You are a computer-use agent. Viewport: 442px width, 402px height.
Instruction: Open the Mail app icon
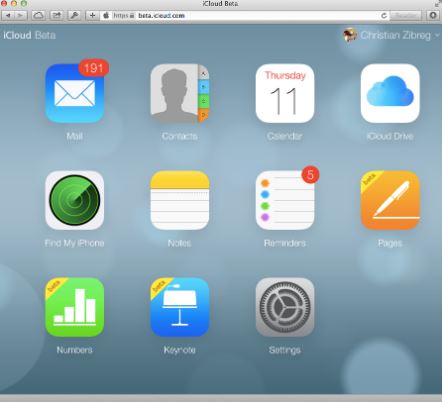coord(75,93)
